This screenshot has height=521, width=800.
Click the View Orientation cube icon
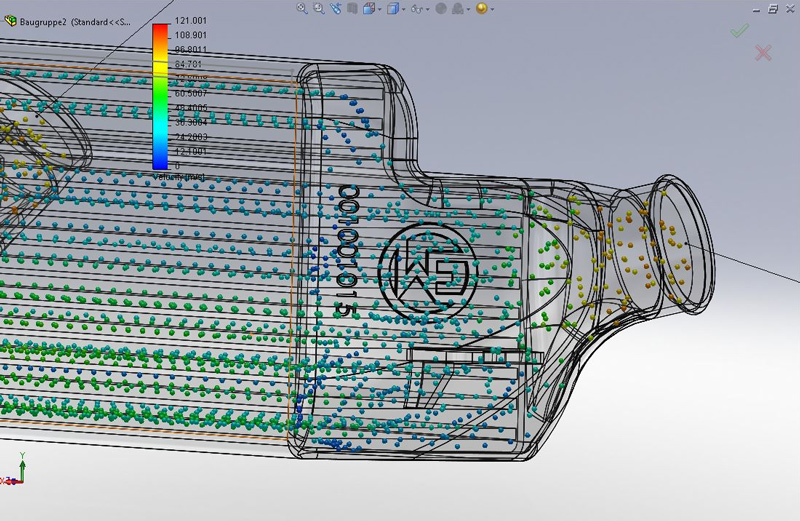tap(368, 8)
